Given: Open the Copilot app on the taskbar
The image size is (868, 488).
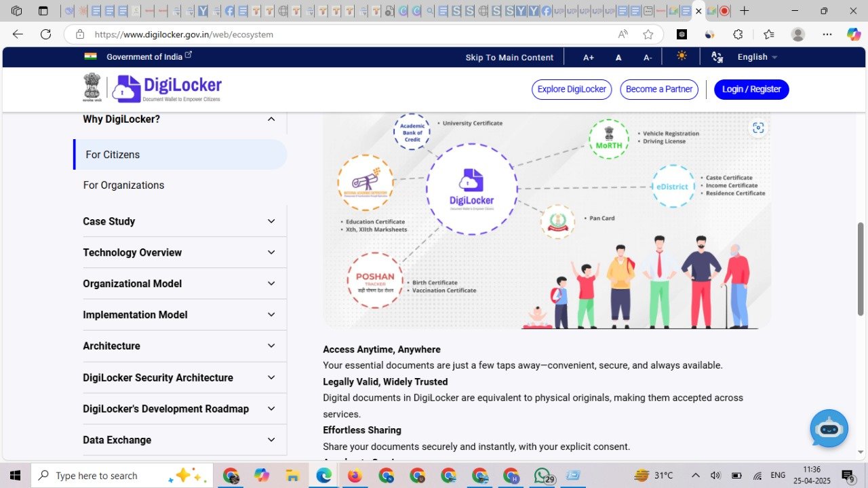Looking at the screenshot, I should pyautogui.click(x=262, y=476).
